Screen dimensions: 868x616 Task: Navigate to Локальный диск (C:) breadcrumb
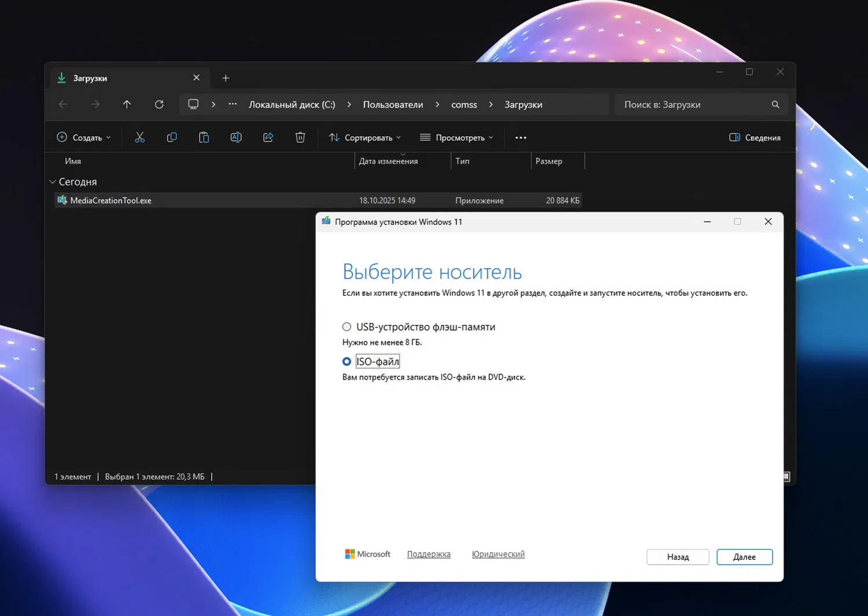click(292, 105)
